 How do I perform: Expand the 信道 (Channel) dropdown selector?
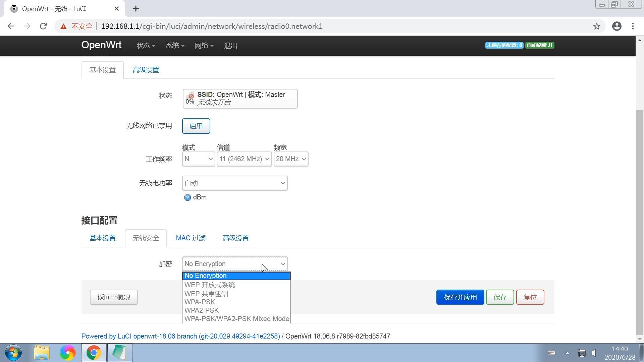click(x=244, y=159)
